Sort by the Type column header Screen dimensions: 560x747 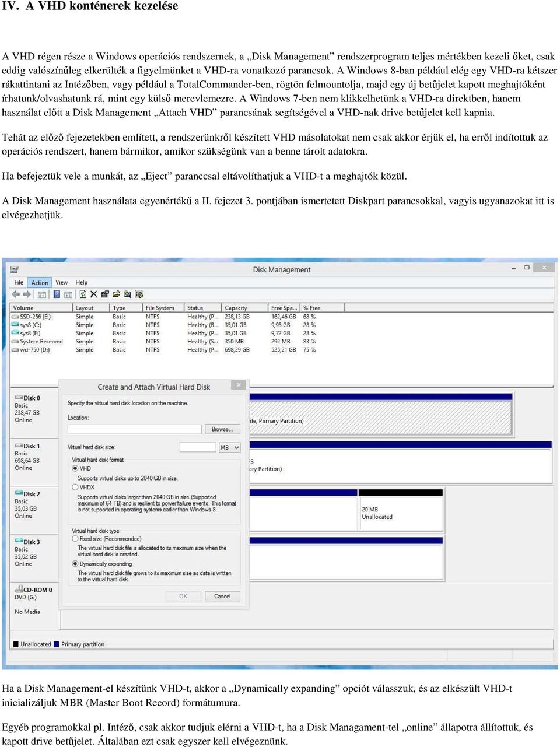point(126,307)
